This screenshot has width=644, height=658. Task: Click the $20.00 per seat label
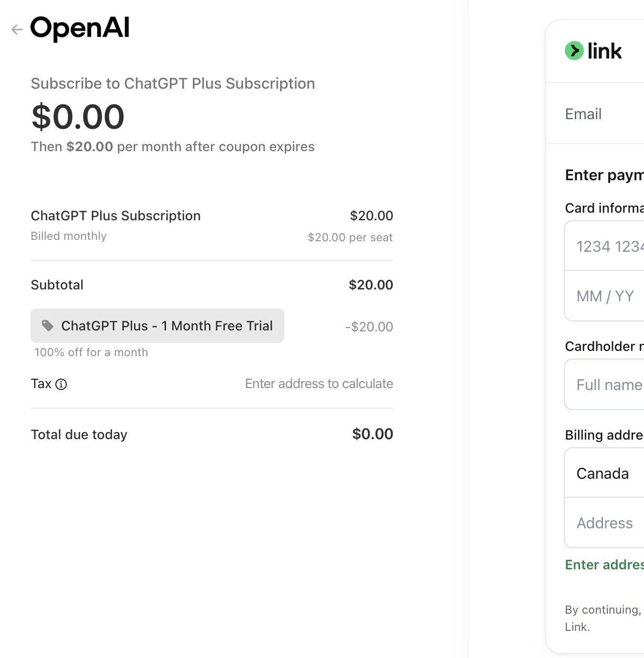coord(350,237)
